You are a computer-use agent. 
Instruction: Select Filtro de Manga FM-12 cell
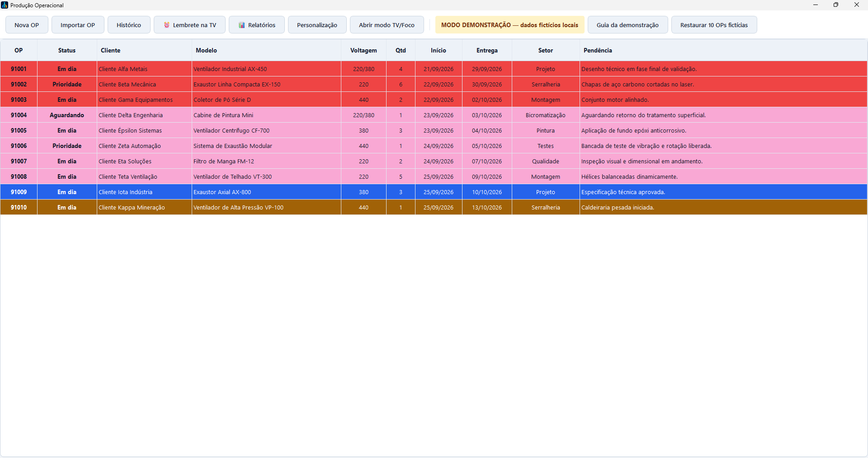point(266,161)
